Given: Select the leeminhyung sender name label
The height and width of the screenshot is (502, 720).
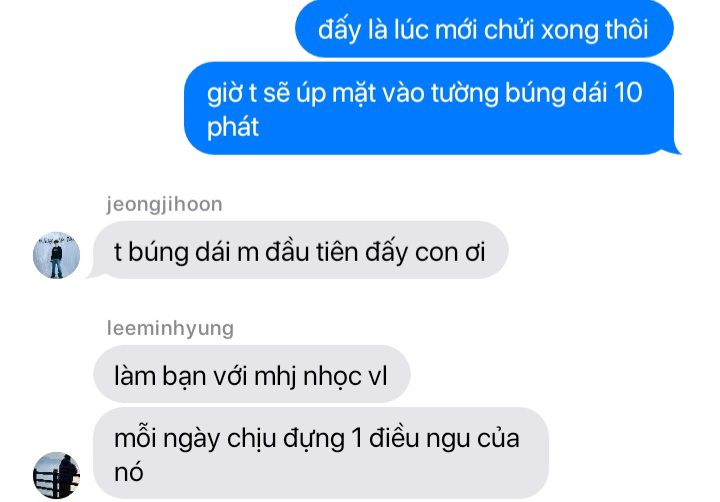Looking at the screenshot, I should (170, 328).
